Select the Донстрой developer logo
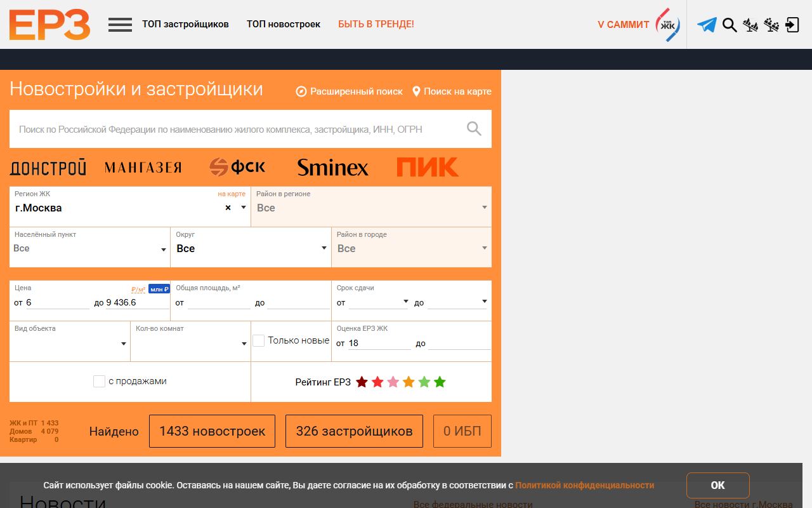The image size is (812, 508). [48, 168]
